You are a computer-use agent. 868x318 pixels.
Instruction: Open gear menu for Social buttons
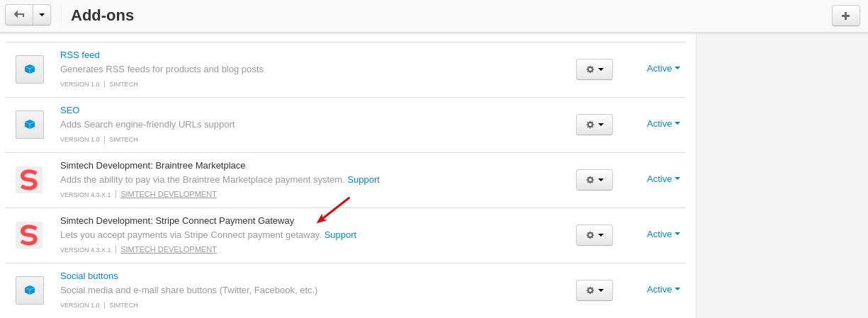coord(594,290)
